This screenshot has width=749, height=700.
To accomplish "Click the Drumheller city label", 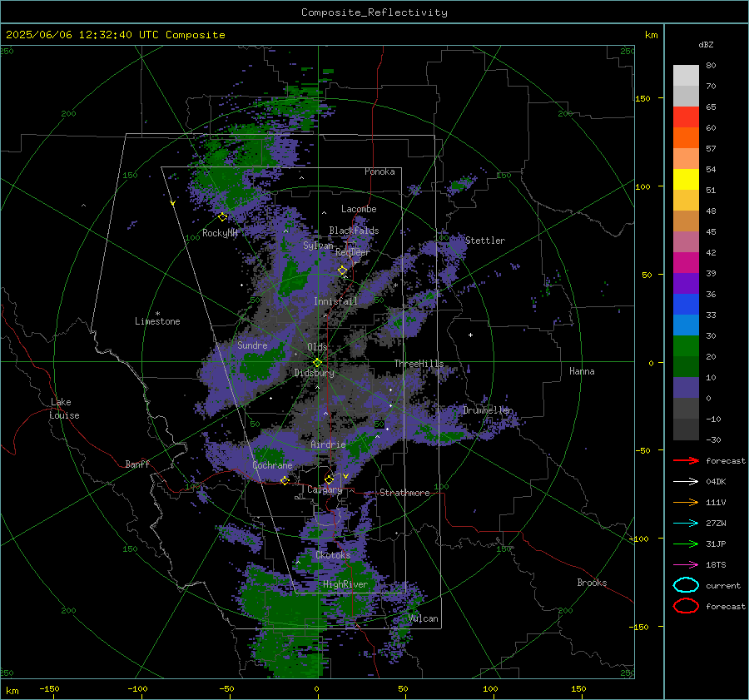I will pyautogui.click(x=488, y=410).
